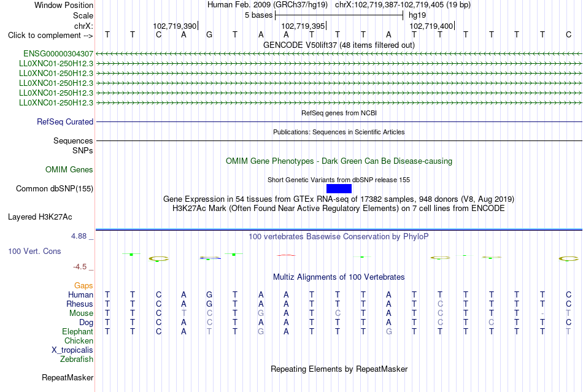Click the 4.88 PhyloP upper value

pyautogui.click(x=79, y=236)
